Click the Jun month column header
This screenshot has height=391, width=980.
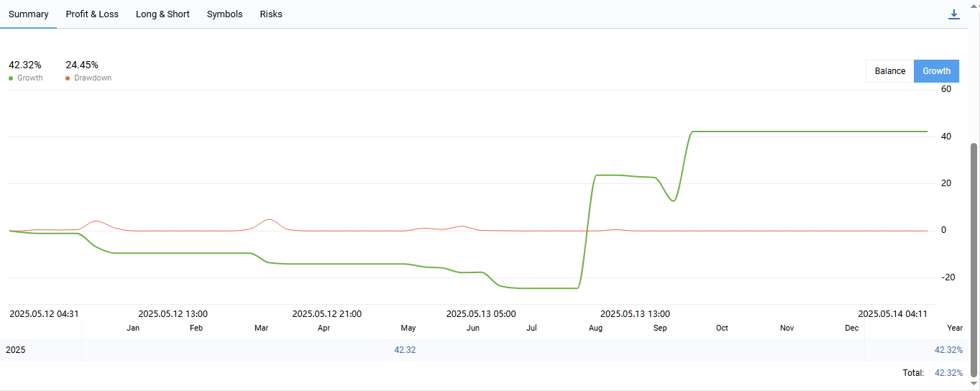pyautogui.click(x=473, y=328)
